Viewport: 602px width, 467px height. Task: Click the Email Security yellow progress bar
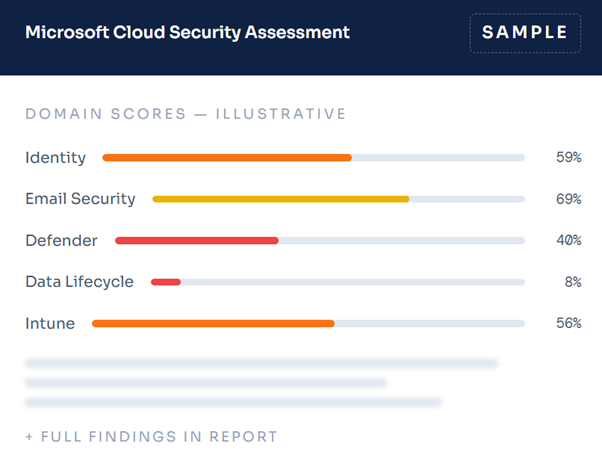tap(338, 199)
